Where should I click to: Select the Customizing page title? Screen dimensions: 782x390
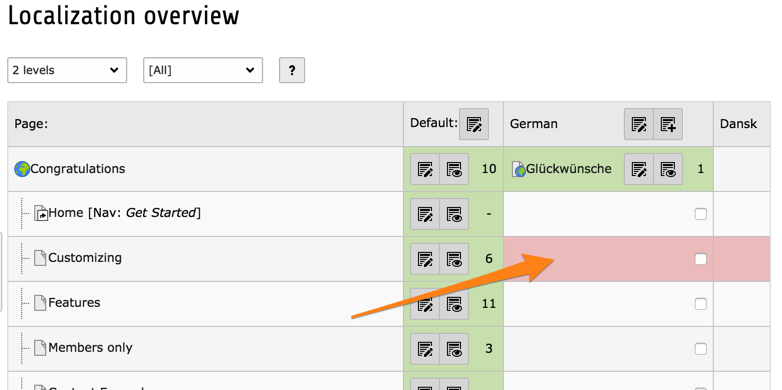point(85,258)
